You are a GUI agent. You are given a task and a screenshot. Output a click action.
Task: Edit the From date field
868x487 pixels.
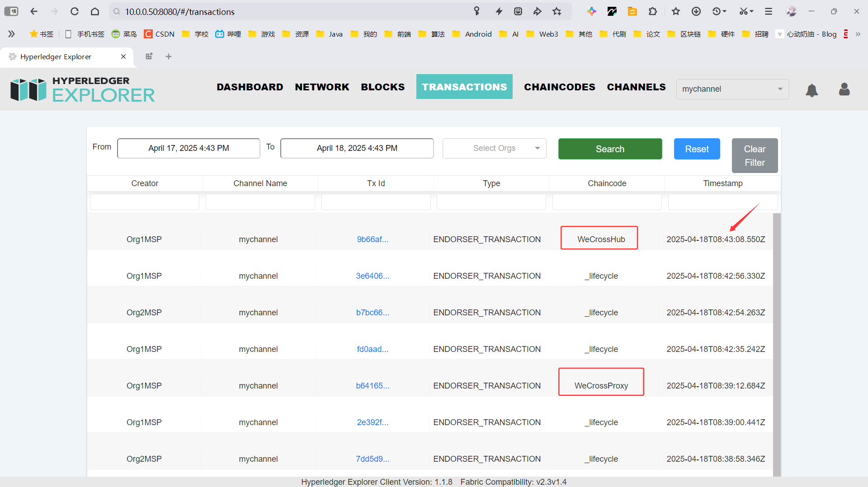(x=189, y=148)
